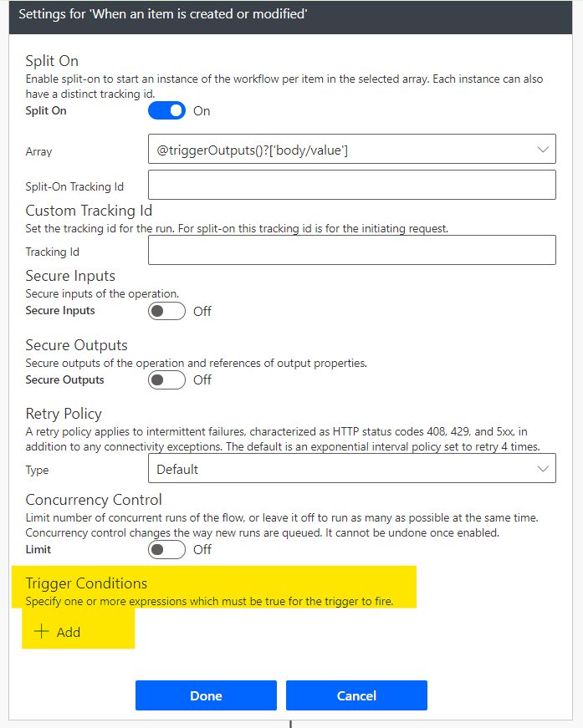The height and width of the screenshot is (728, 583).
Task: Click into the Custom Tracking Id field
Action: 351,250
